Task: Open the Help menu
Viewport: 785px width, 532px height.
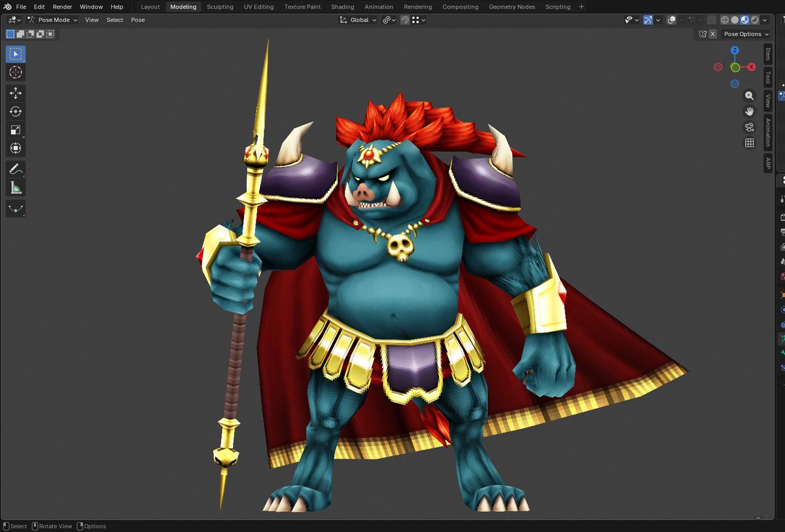Action: [x=116, y=7]
